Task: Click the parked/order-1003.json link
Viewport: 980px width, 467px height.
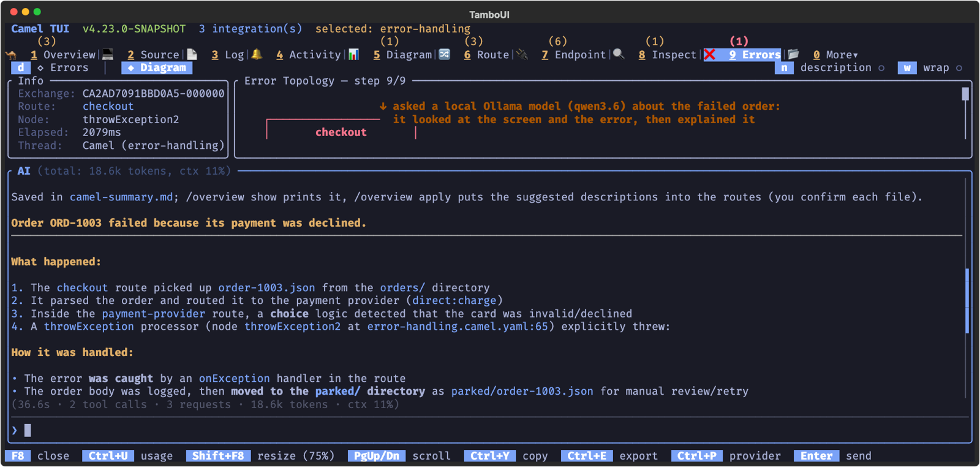Action: tap(522, 391)
